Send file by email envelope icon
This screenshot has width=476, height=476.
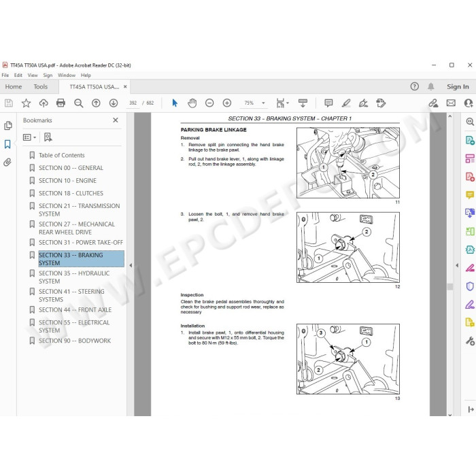click(x=451, y=103)
